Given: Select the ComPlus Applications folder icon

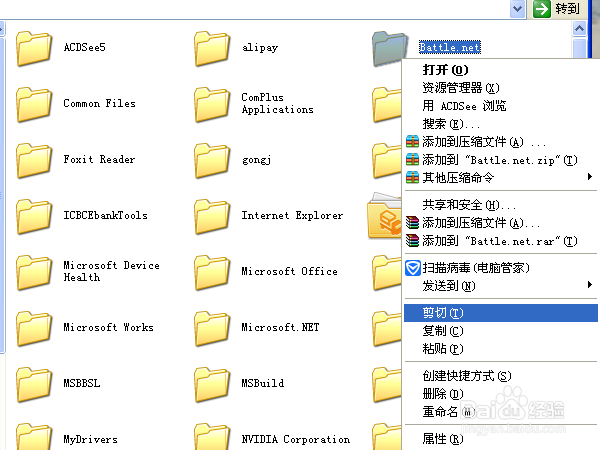Looking at the screenshot, I should (x=212, y=104).
